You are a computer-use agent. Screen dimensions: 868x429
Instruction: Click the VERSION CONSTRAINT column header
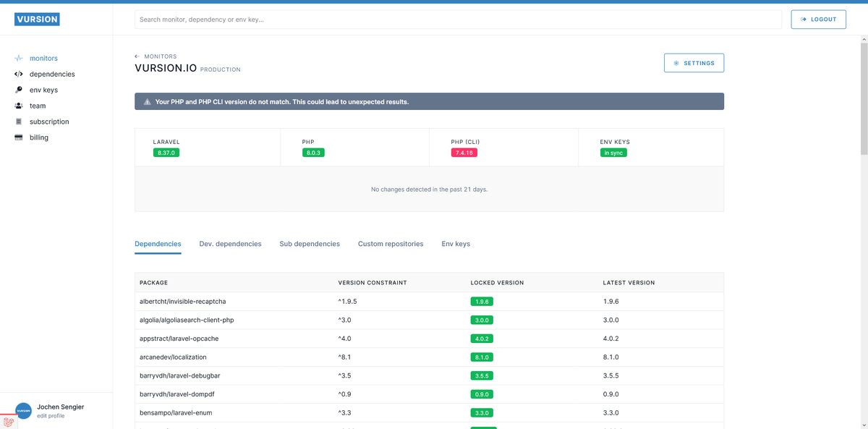pos(373,282)
